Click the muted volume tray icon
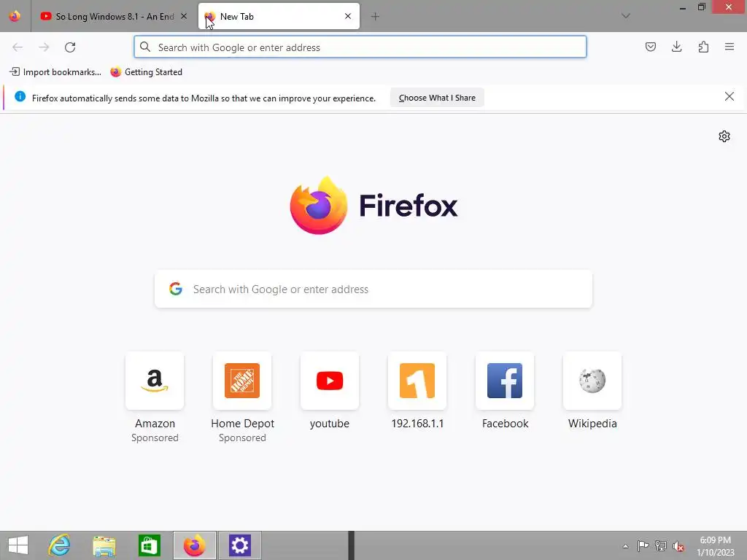Viewport: 747px width, 560px height. tap(678, 546)
